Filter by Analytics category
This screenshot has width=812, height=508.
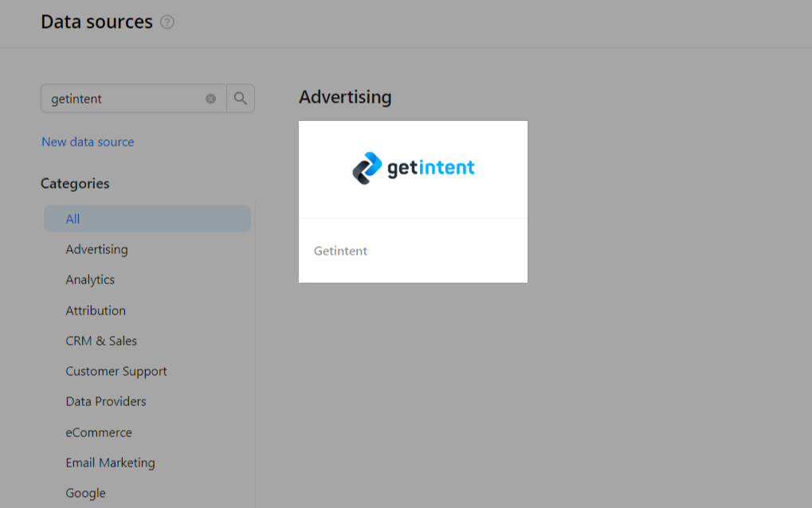(90, 279)
